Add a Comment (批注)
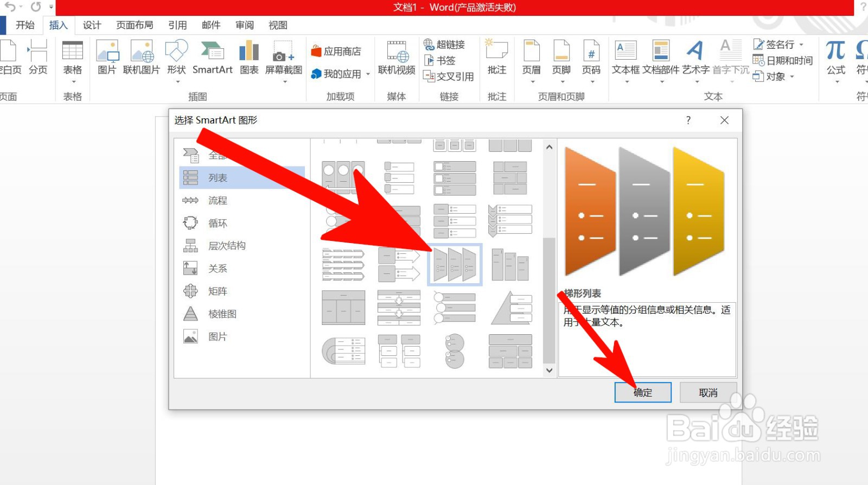868x485 pixels. (x=497, y=58)
